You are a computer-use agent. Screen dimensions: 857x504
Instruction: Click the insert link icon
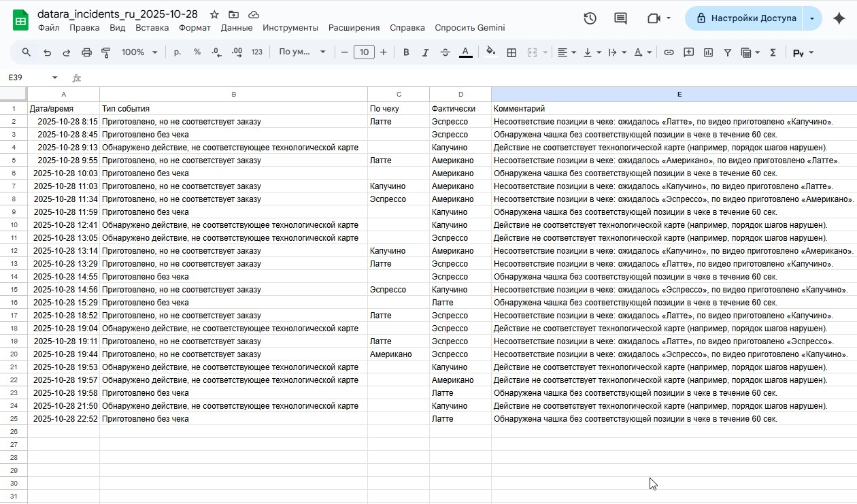click(669, 52)
